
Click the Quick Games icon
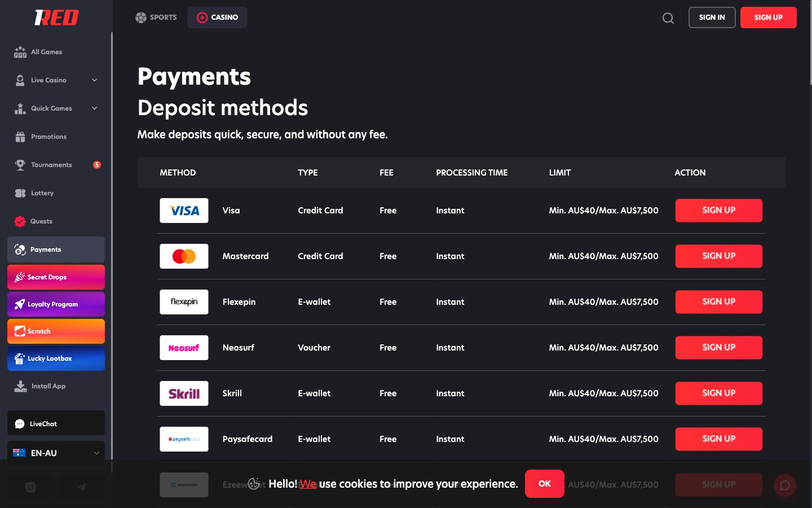click(x=20, y=108)
